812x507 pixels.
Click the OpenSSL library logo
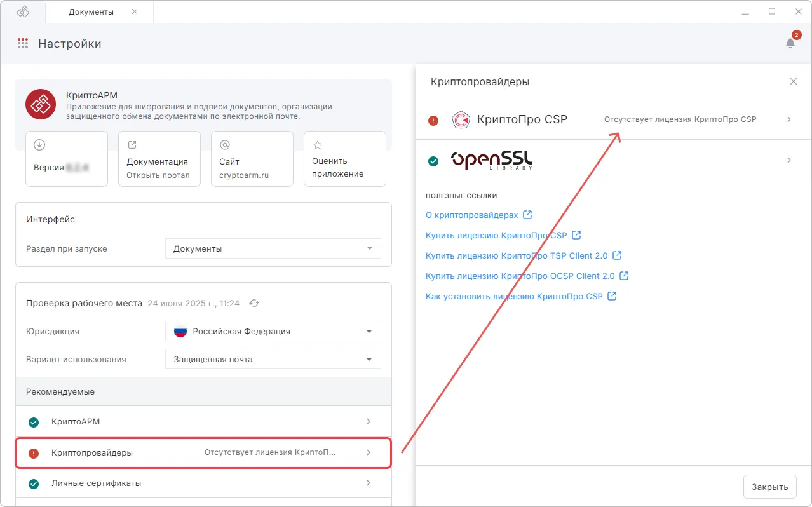tap(491, 160)
